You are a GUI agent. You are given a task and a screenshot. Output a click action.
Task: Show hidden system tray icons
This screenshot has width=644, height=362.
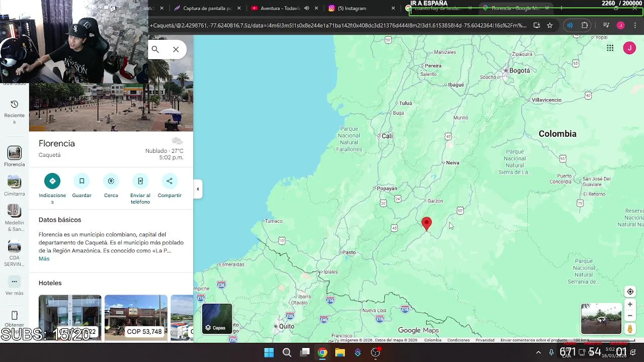538,352
